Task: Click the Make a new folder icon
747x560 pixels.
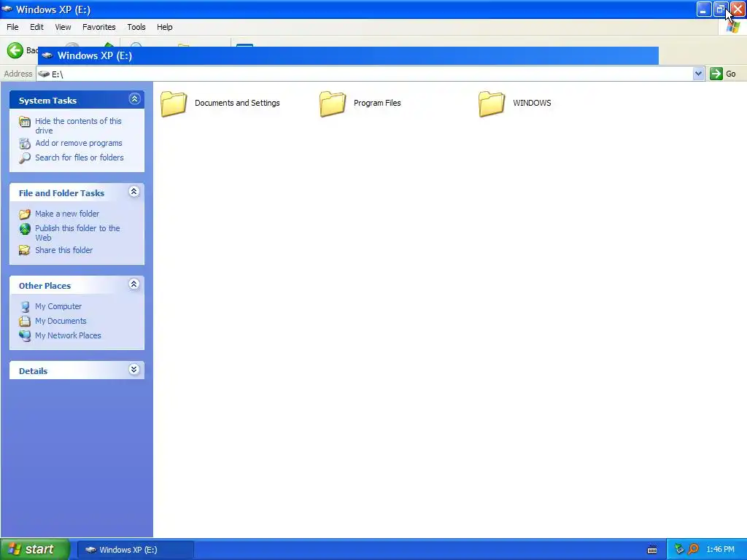Action: (25, 214)
